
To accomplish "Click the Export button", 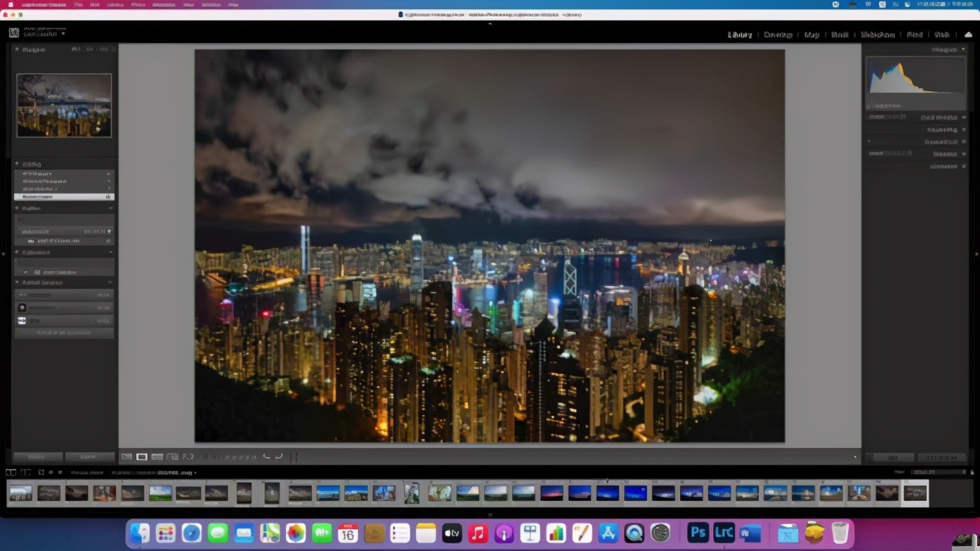I will (x=88, y=457).
